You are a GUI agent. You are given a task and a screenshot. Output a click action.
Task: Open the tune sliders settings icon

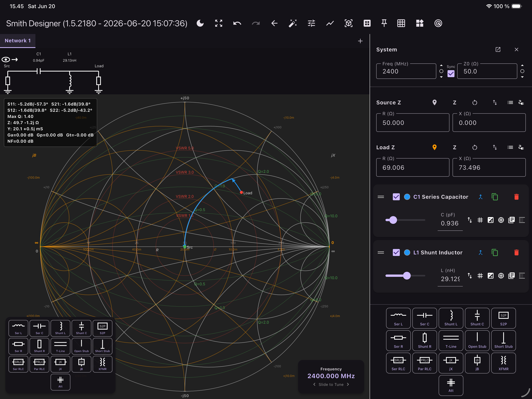311,23
